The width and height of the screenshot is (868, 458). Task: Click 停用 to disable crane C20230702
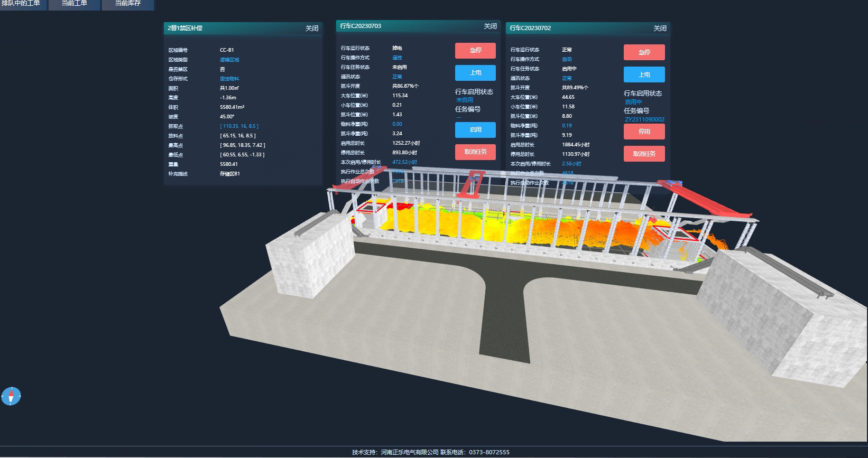point(644,132)
